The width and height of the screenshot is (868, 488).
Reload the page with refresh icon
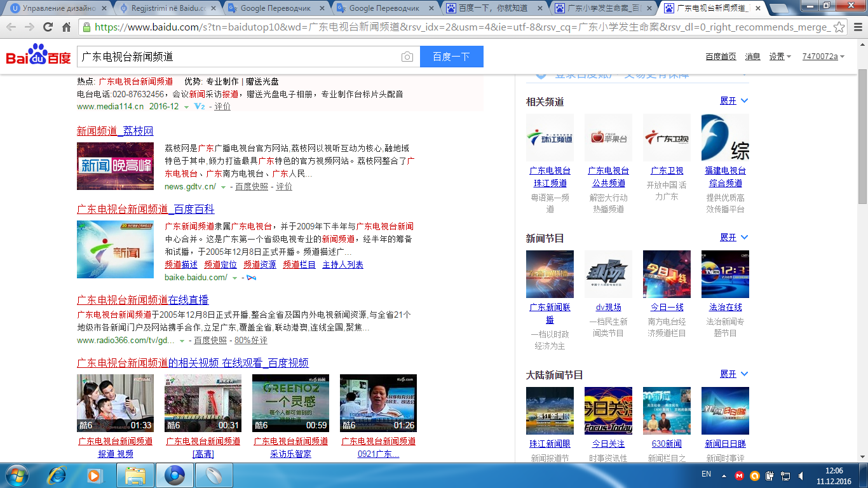click(x=48, y=27)
